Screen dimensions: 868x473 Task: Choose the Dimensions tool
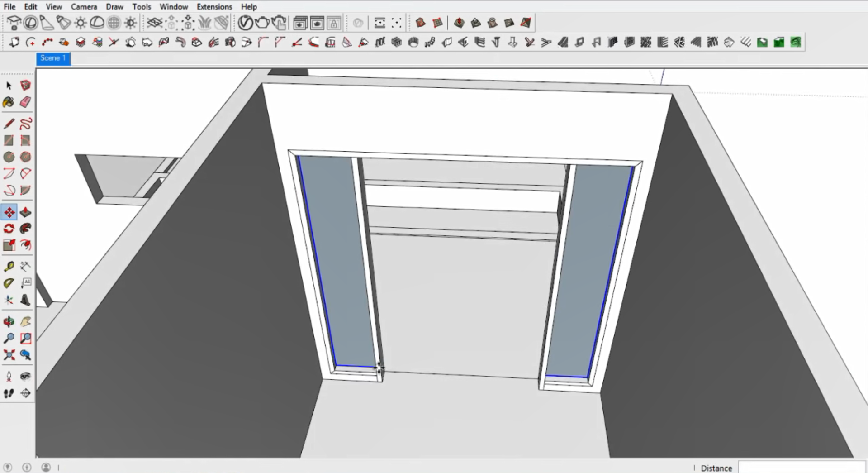25,267
